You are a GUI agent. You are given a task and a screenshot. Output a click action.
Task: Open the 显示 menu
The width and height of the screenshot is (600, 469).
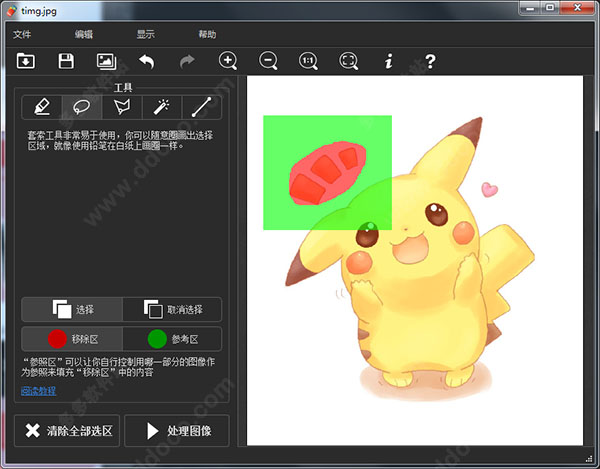(x=146, y=34)
